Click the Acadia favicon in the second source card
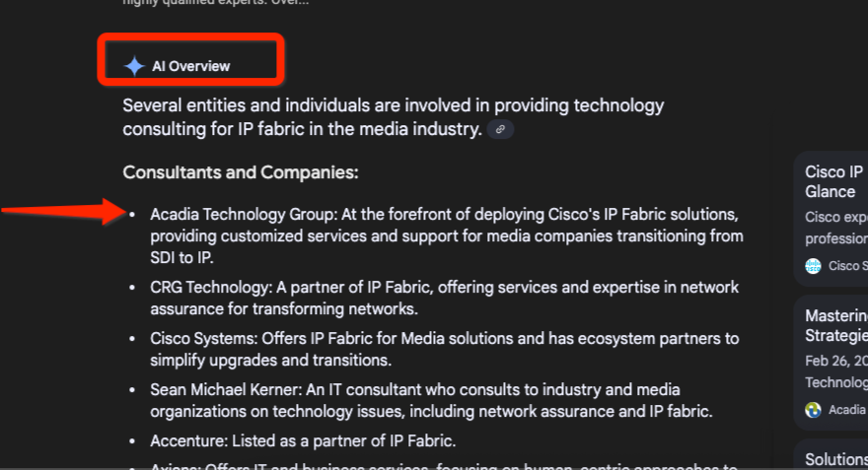Screen dimensions: 868x470 tap(813, 409)
